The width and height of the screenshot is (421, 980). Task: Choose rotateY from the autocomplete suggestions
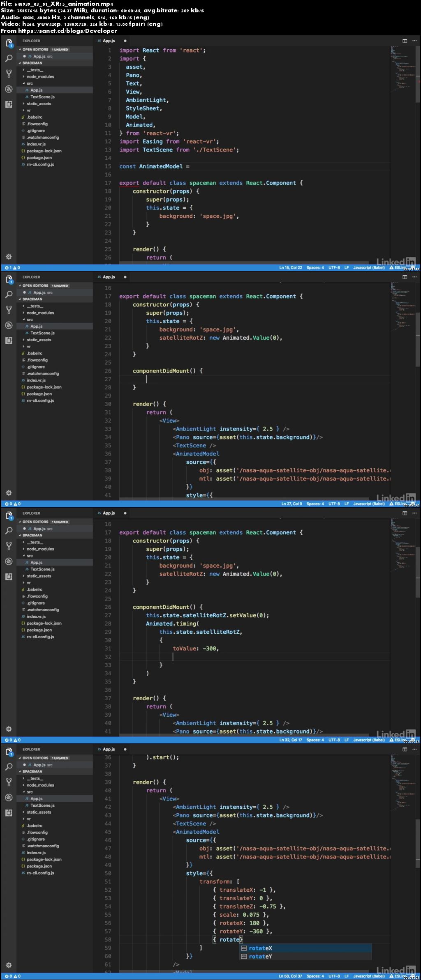tap(305, 956)
